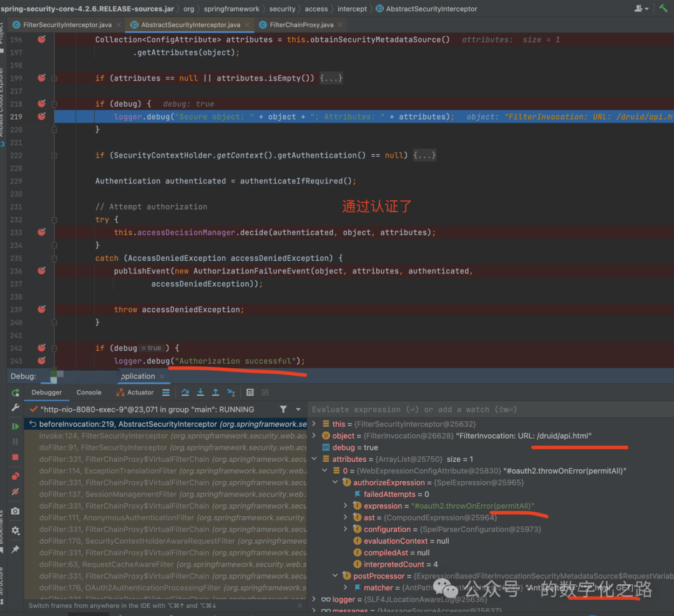Select the Debugger tab

pyautogui.click(x=46, y=392)
